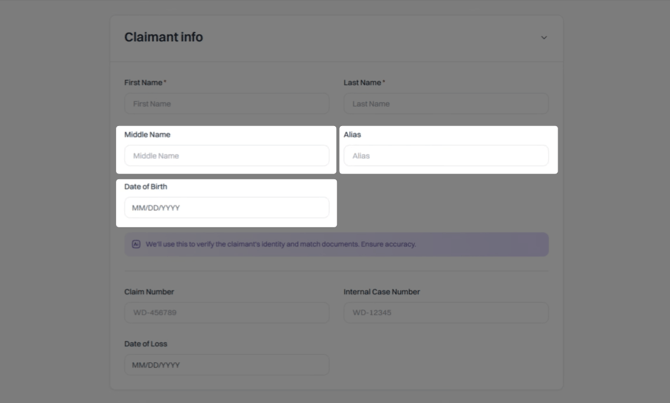Click the Last Name label

pos(362,82)
